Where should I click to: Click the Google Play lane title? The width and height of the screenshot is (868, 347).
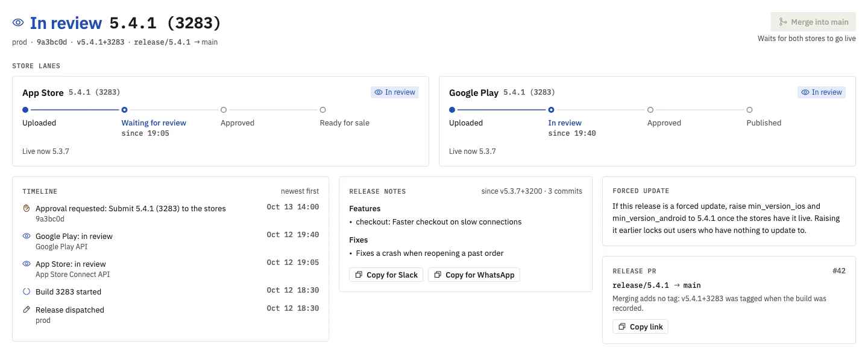pyautogui.click(x=474, y=93)
